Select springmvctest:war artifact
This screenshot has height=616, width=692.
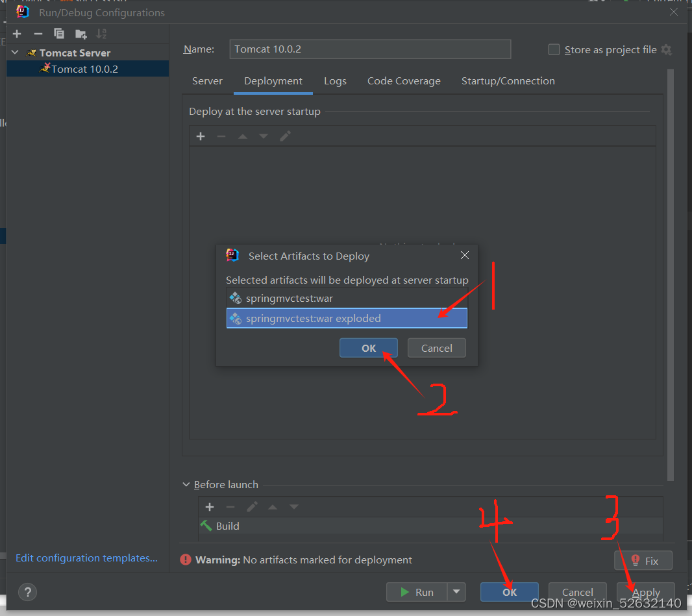pyautogui.click(x=347, y=299)
